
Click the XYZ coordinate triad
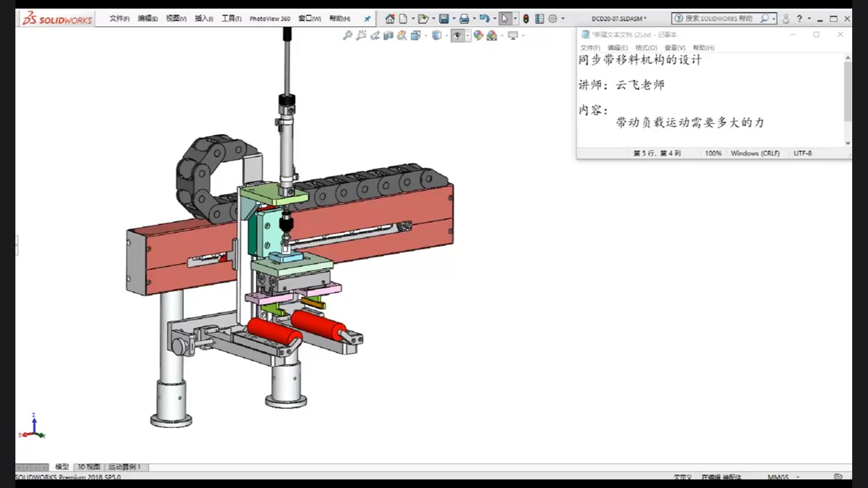32,426
